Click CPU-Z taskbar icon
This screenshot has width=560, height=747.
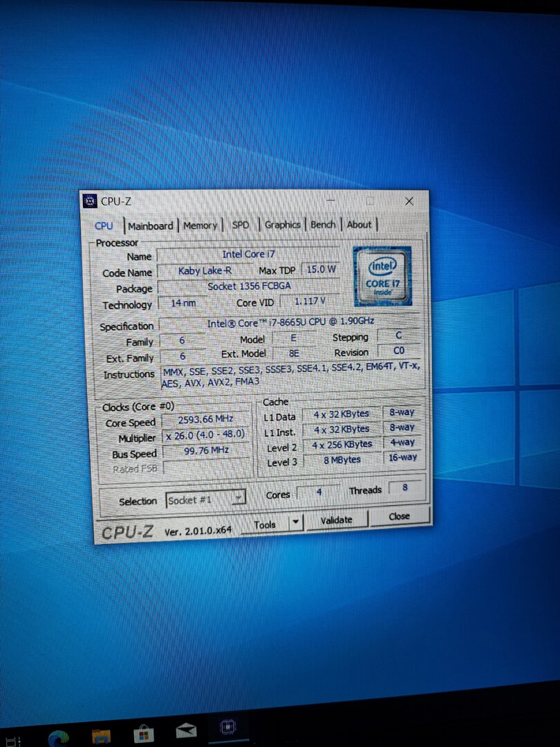coord(228,728)
